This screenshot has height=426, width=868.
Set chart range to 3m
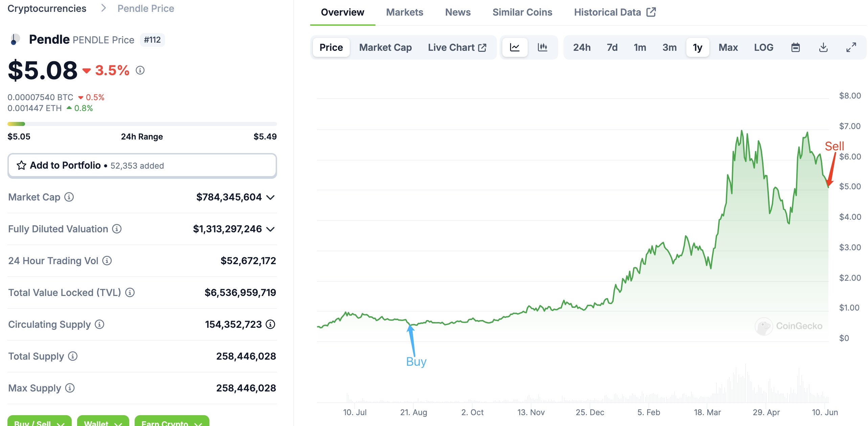(669, 47)
